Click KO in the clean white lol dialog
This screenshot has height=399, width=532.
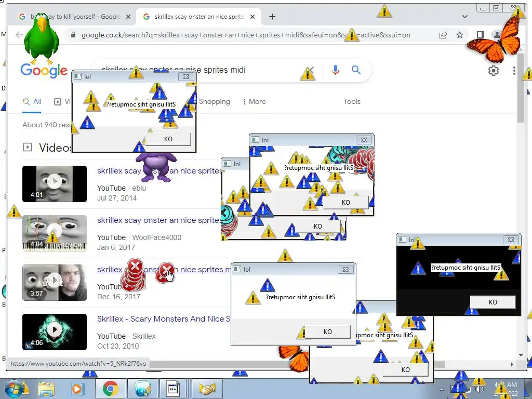coord(327,332)
